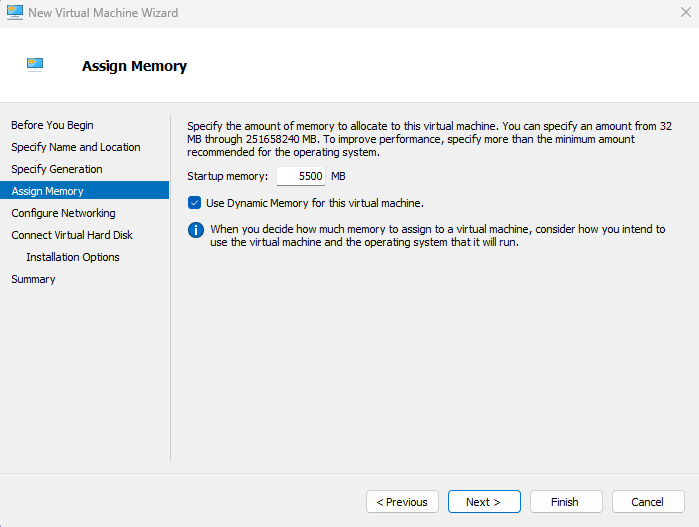The width and height of the screenshot is (699, 527).
Task: Select Installation Options sub-step
Action: point(73,257)
